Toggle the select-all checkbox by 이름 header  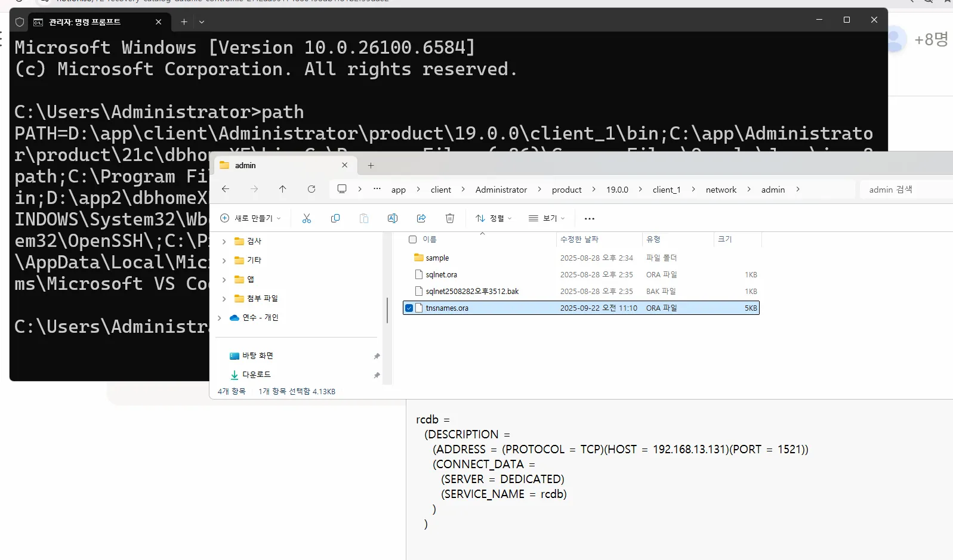412,239
